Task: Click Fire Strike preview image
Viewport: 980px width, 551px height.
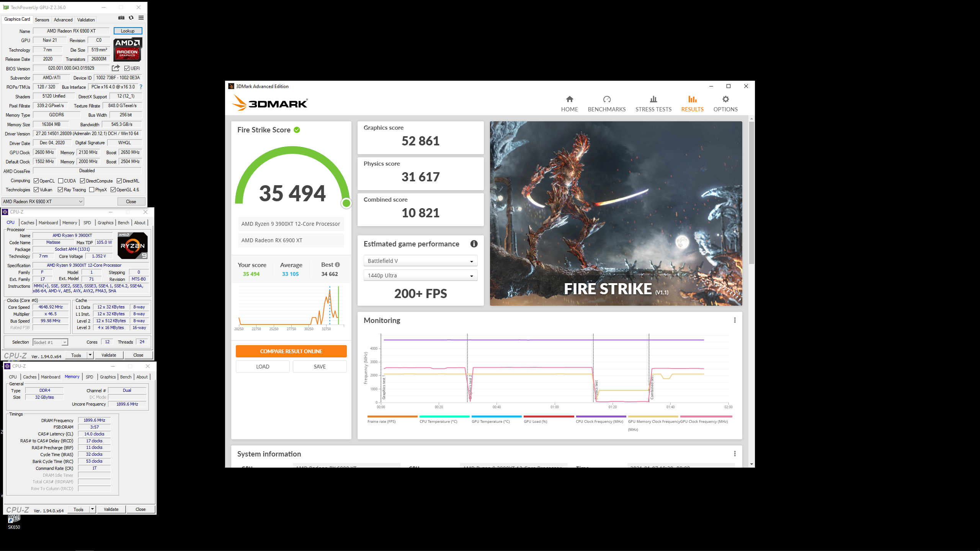Action: (x=616, y=214)
